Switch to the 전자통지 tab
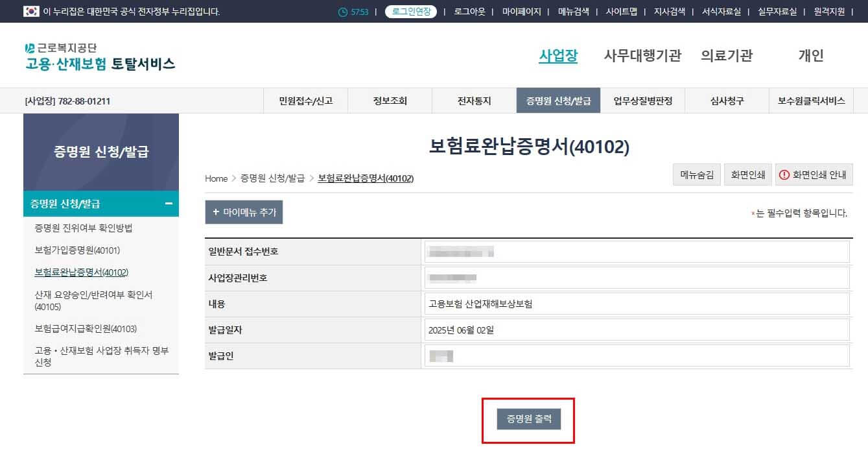Screen dimensions: 868x471 (x=473, y=101)
